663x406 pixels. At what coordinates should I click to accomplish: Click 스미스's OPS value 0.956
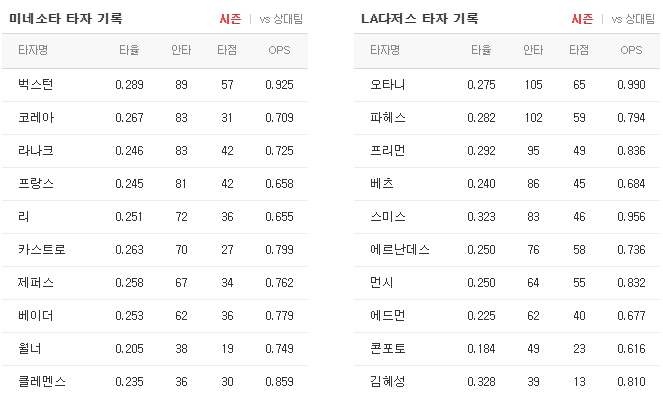click(631, 217)
